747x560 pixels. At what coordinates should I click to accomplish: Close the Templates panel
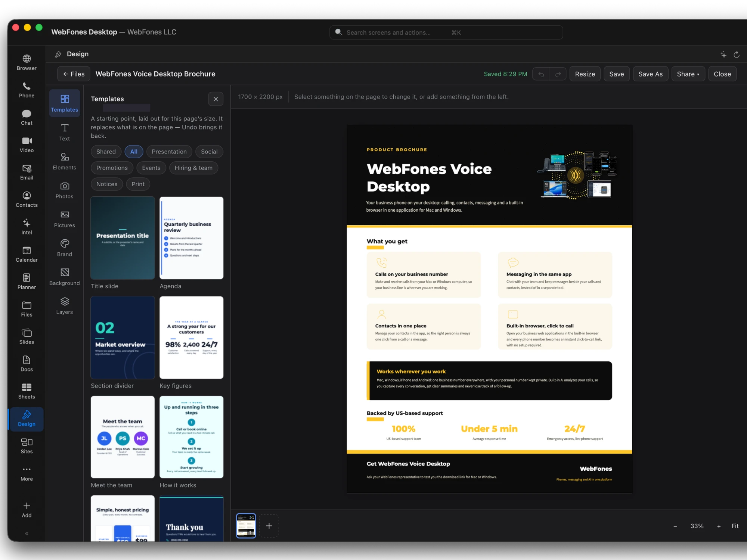click(x=216, y=99)
